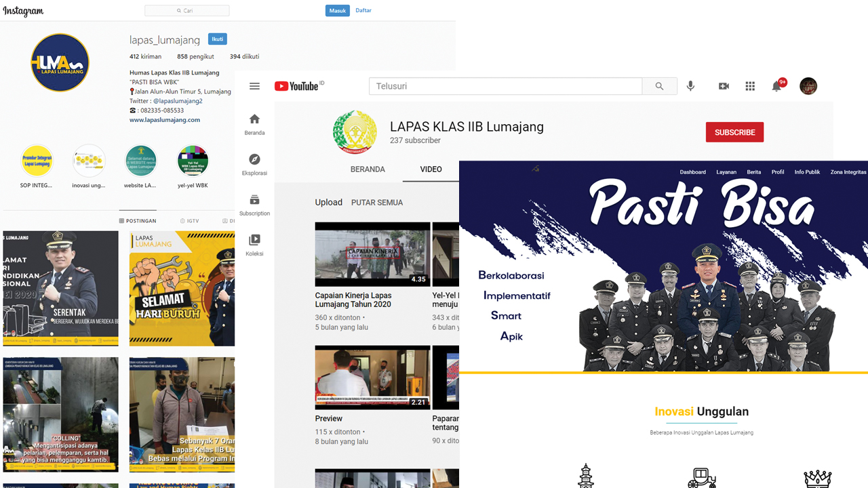This screenshot has width=868, height=488.
Task: Open the lapas_lumajang profile picture
Action: (x=60, y=62)
